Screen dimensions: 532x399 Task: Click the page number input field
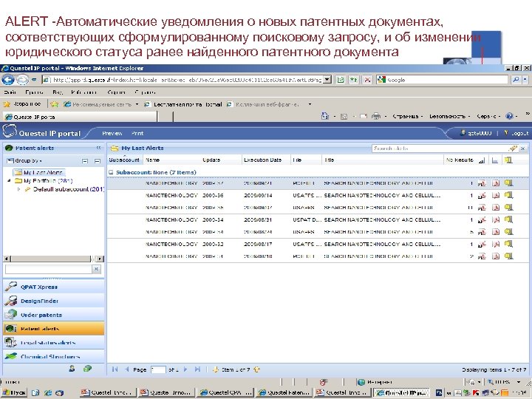158,369
